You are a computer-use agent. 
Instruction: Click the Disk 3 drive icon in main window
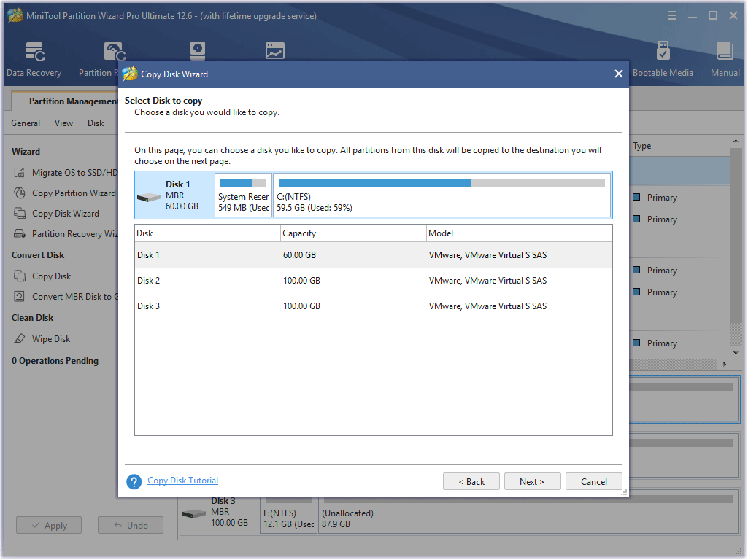coord(193,514)
